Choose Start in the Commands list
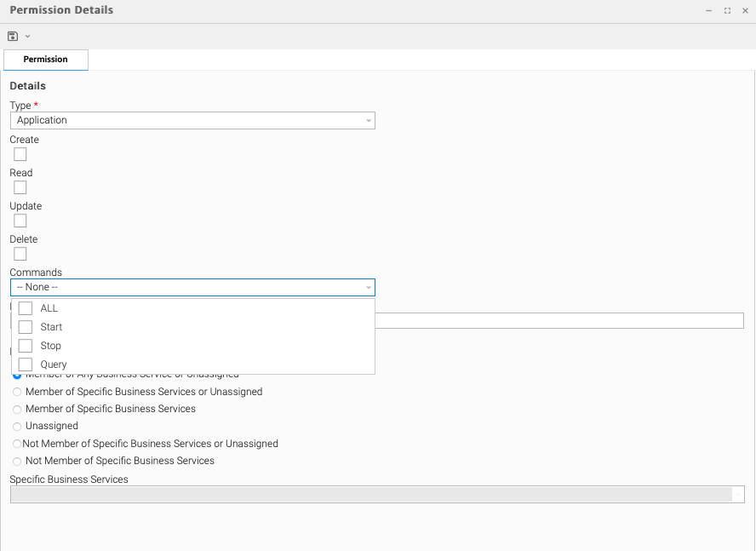756x551 pixels. click(26, 327)
